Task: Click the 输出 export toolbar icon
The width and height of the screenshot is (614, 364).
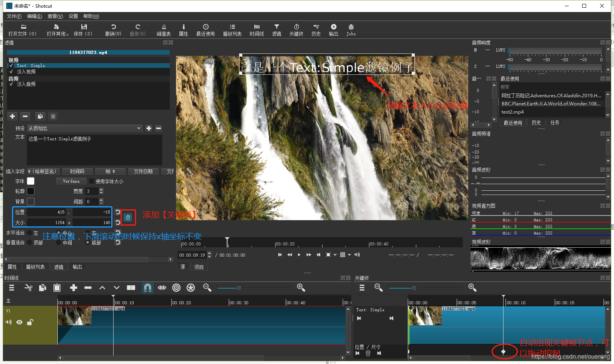Action: 333,30
